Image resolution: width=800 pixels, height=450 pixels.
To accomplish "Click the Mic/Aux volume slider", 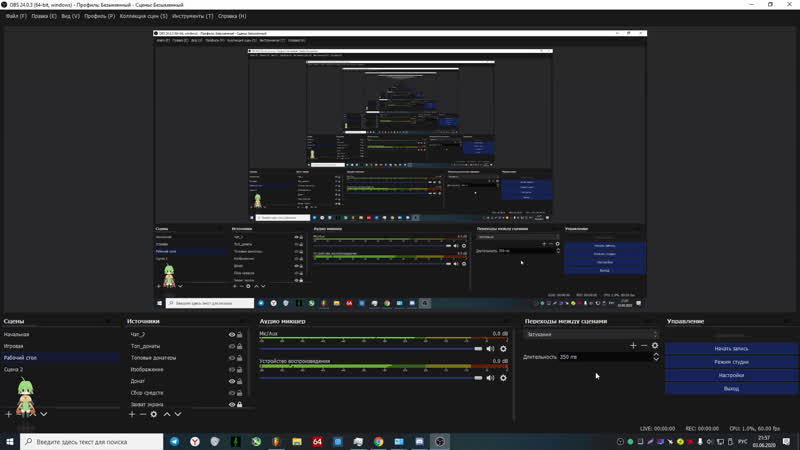I will click(371, 348).
